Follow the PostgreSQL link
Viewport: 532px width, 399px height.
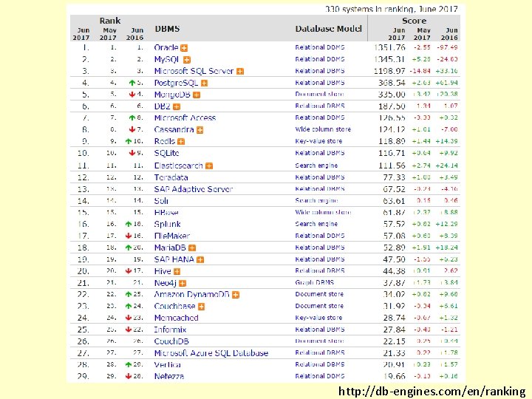click(x=176, y=83)
